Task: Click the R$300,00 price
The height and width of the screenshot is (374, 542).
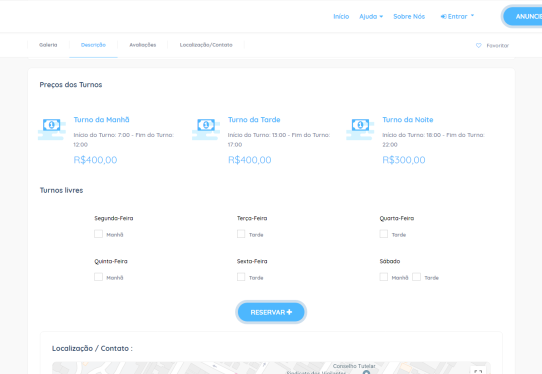Action: point(404,160)
